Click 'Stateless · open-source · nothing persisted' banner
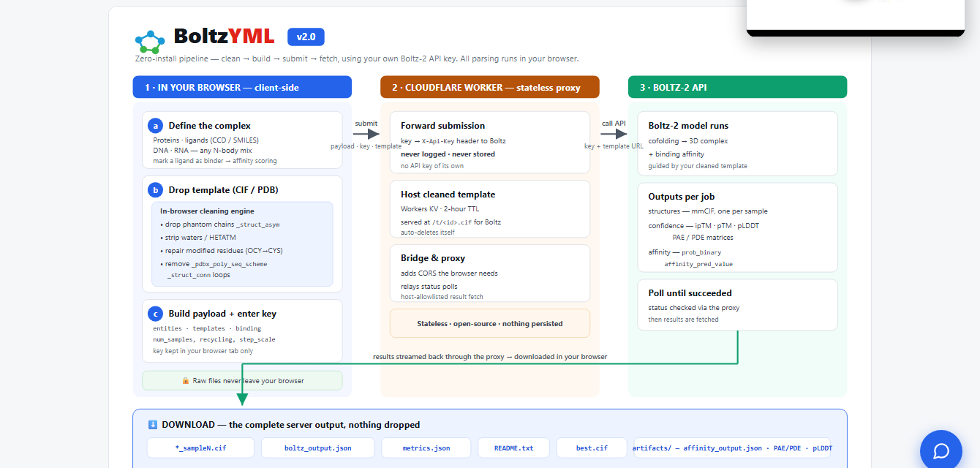 [x=489, y=323]
